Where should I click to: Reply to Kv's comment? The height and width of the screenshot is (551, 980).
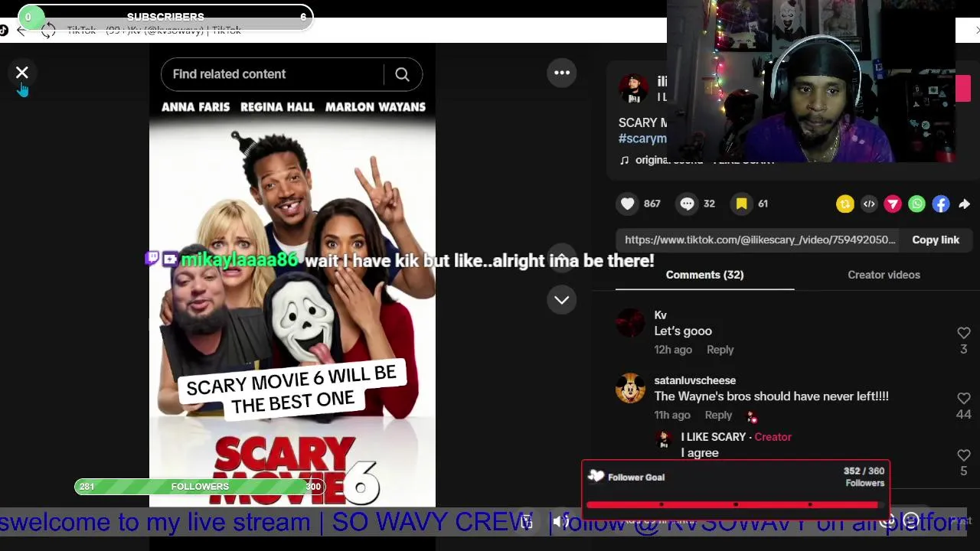pos(720,350)
